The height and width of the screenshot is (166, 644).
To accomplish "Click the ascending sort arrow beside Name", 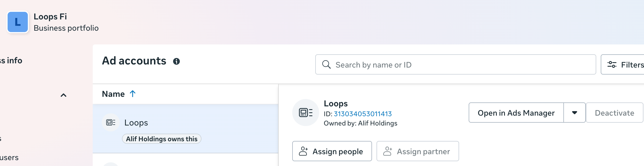I will pyautogui.click(x=132, y=94).
